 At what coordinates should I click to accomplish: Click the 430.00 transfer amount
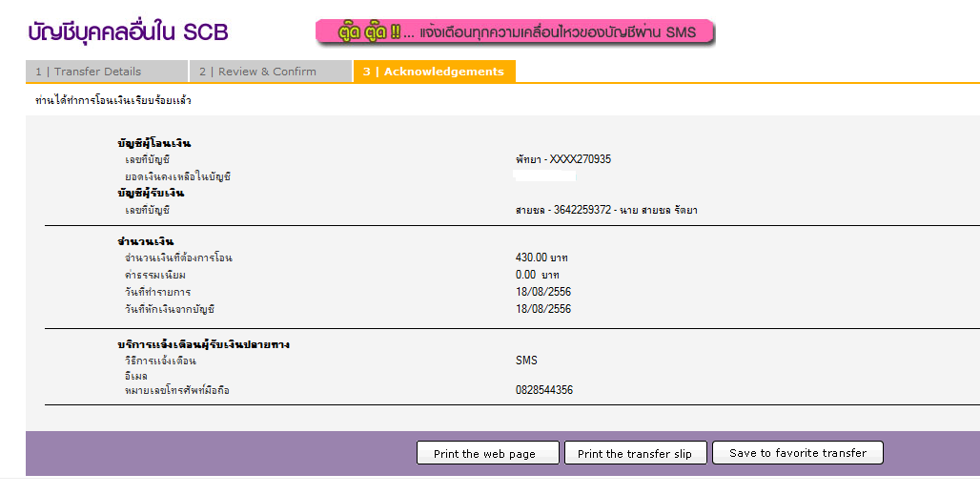tap(541, 258)
